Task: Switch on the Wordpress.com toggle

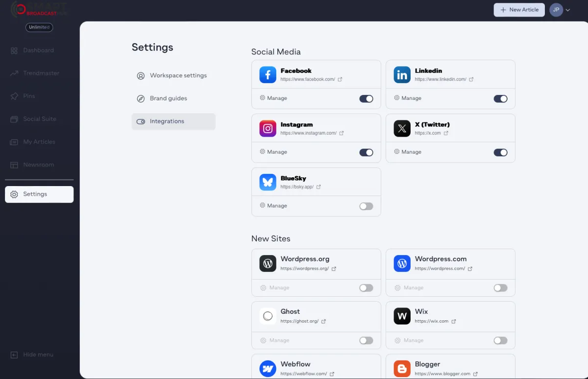Action: tap(500, 288)
